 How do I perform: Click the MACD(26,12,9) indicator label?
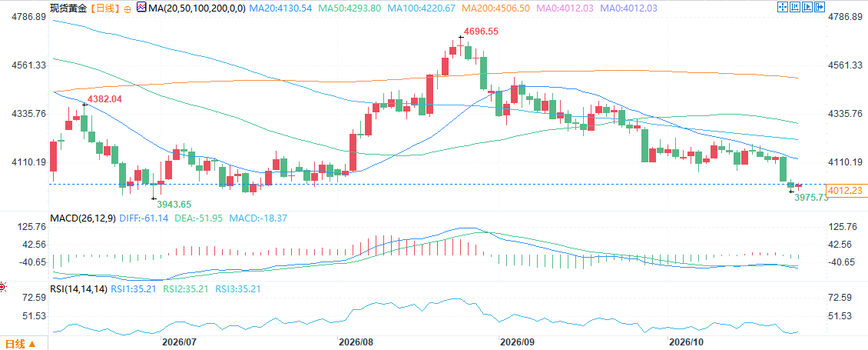[x=82, y=218]
